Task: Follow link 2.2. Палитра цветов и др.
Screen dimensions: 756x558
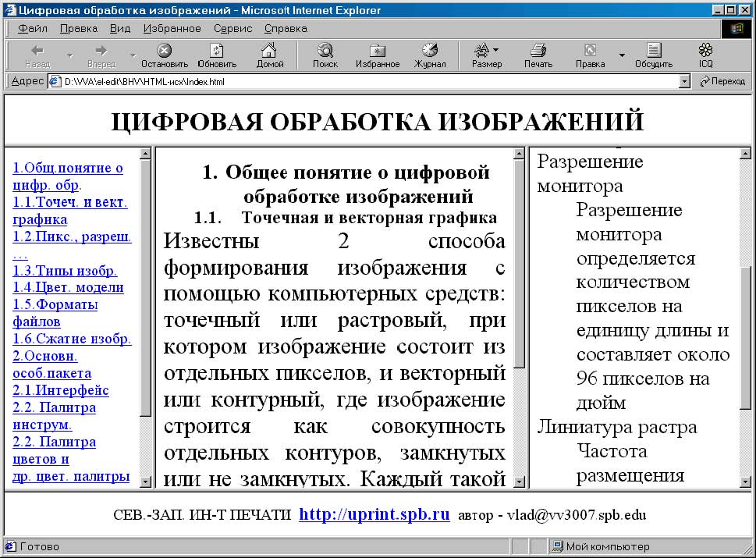Action: pyautogui.click(x=71, y=459)
